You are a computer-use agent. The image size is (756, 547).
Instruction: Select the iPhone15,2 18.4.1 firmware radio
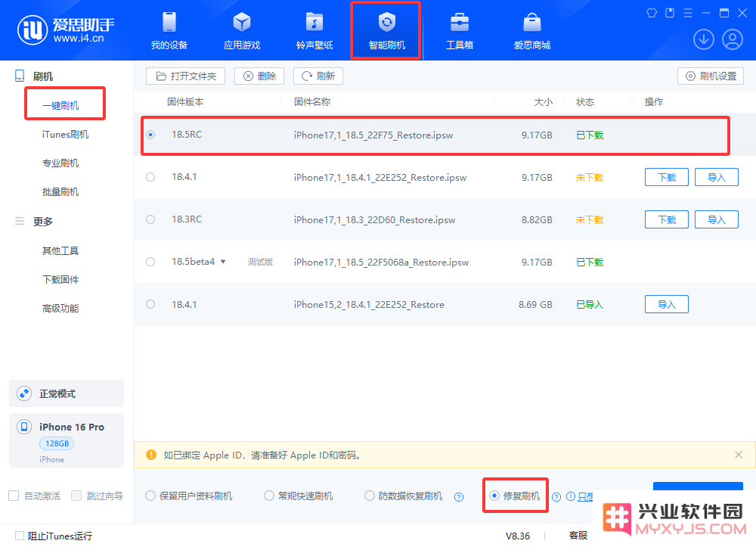[x=150, y=304]
